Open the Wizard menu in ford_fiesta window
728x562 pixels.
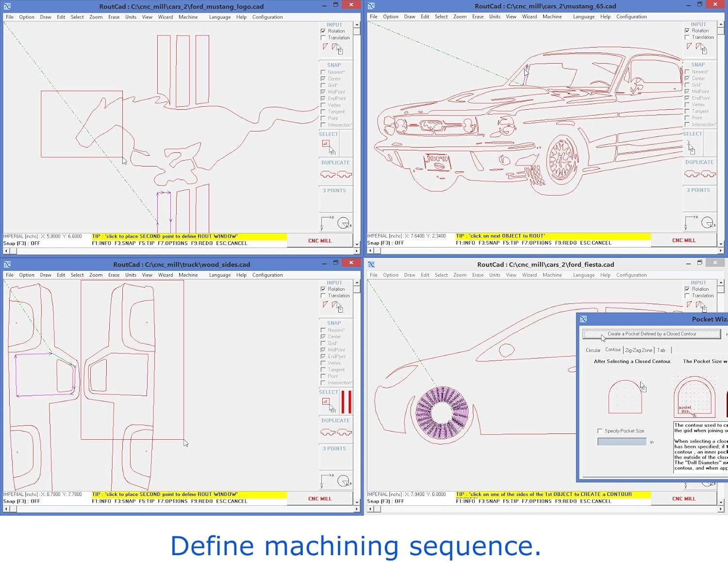529,275
